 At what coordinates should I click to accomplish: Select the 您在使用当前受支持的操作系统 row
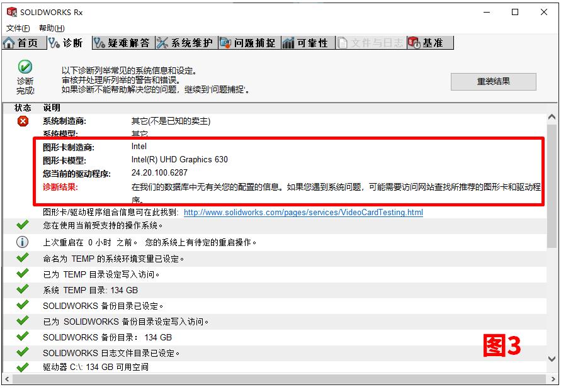[x=275, y=225]
